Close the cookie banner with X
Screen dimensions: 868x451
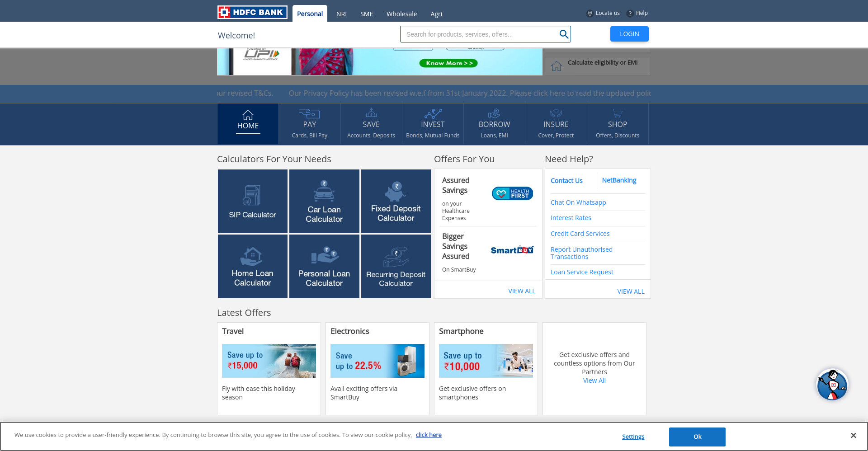(x=853, y=436)
